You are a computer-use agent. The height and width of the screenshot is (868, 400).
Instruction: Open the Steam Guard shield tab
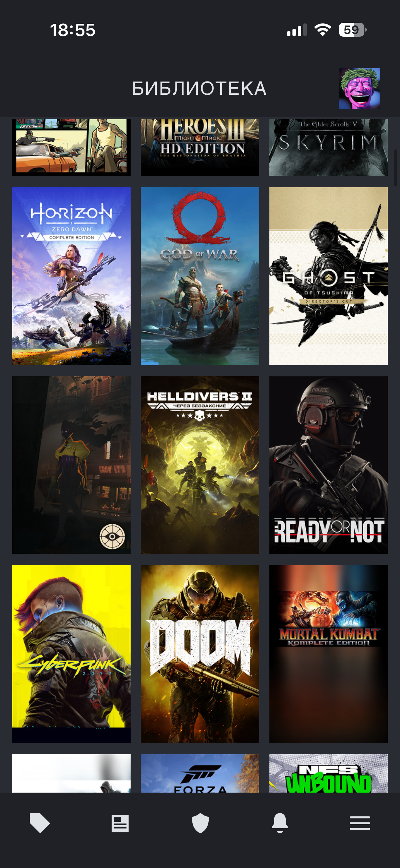(x=200, y=823)
